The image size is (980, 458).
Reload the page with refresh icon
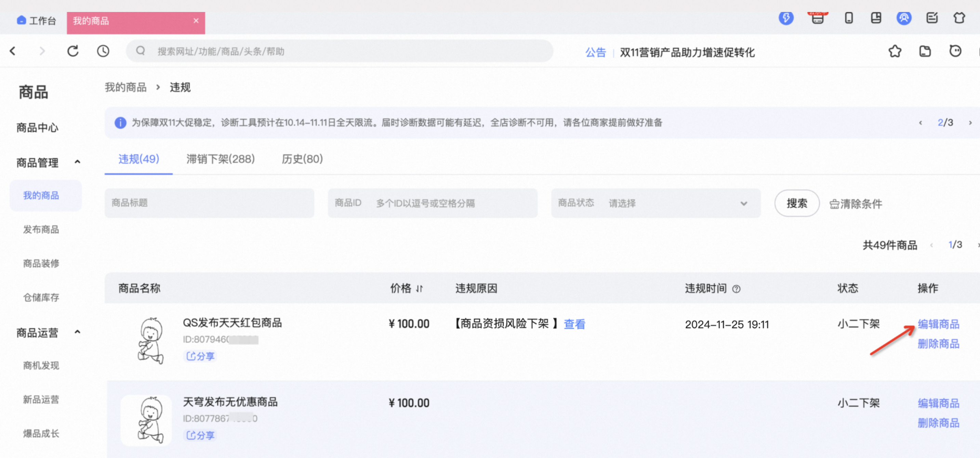(x=73, y=51)
